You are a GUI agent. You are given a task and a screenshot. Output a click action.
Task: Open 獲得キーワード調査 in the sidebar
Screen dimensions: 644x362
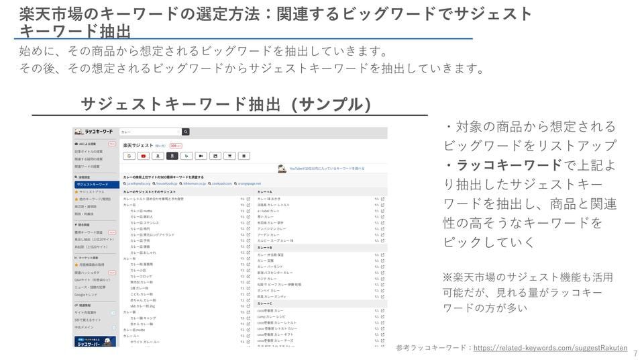[89, 232]
